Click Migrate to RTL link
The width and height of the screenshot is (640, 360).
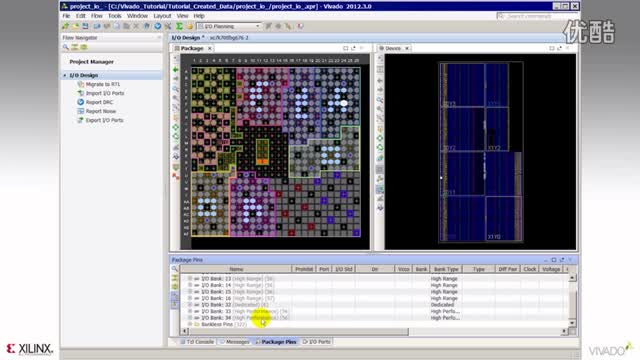point(103,84)
